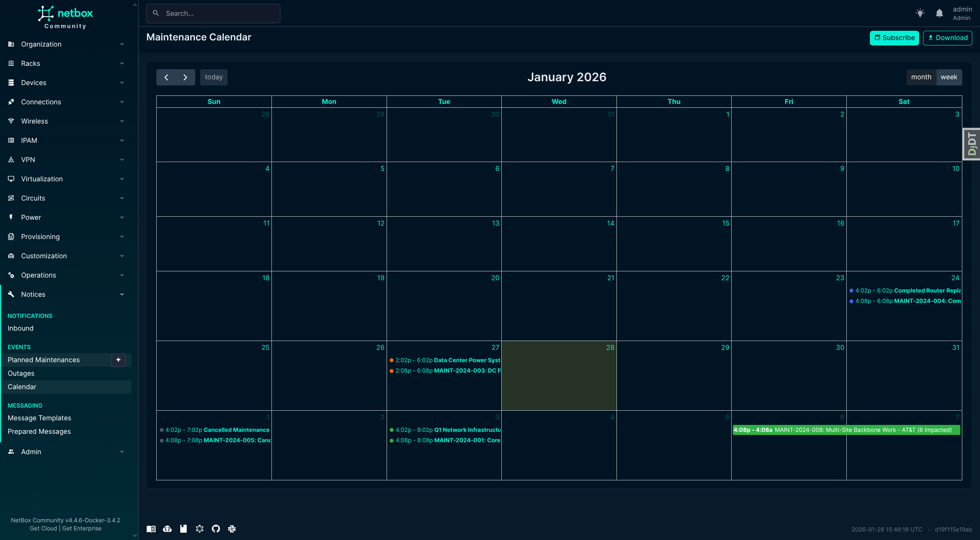This screenshot has width=980, height=540.
Task: Open the NetBox documentation book icon
Action: (x=151, y=529)
